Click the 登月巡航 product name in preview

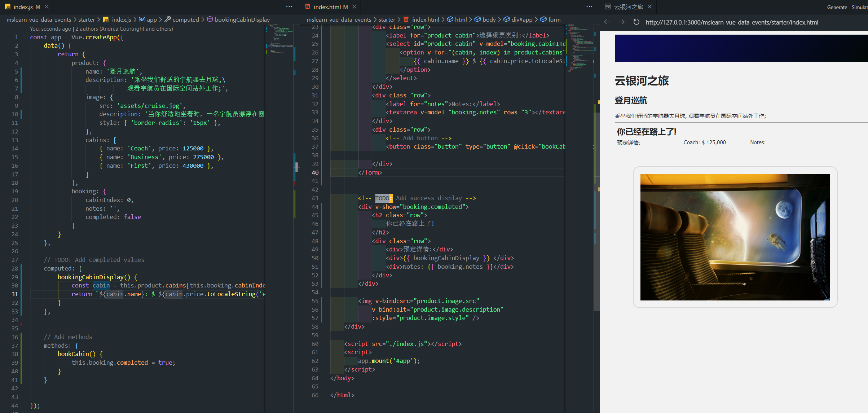point(631,101)
